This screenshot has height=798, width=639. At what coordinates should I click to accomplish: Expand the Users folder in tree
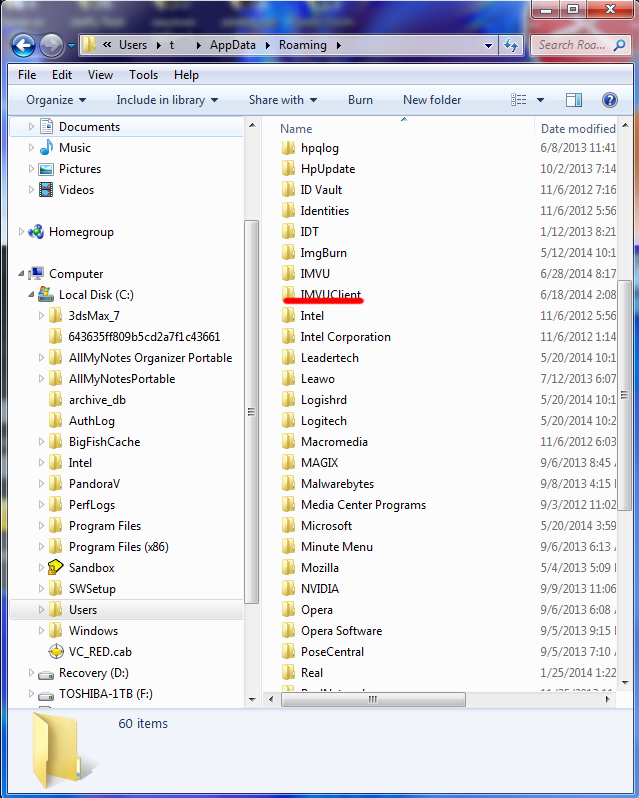pyautogui.click(x=41, y=609)
